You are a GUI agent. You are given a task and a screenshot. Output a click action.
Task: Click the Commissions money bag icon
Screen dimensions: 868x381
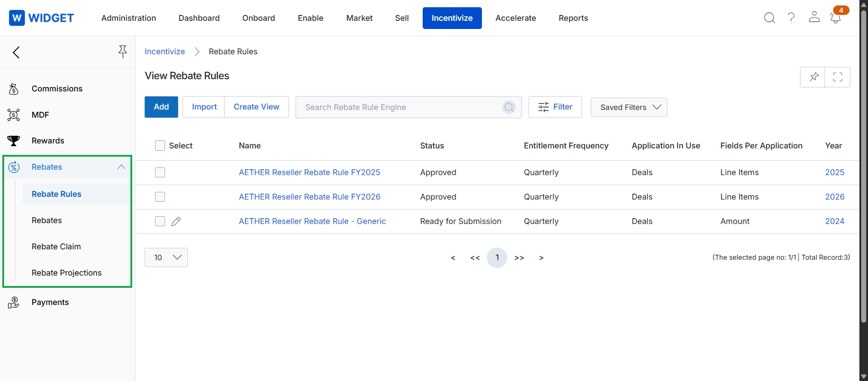click(x=14, y=89)
